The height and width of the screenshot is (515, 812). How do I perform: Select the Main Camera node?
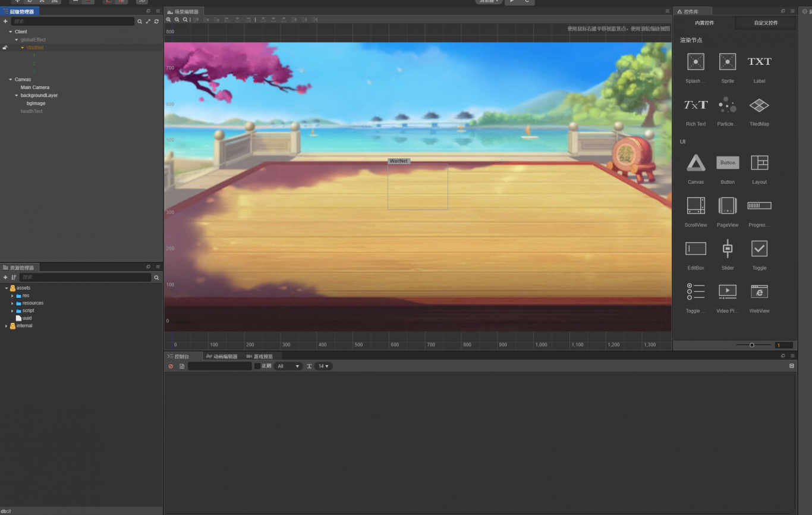(x=35, y=87)
